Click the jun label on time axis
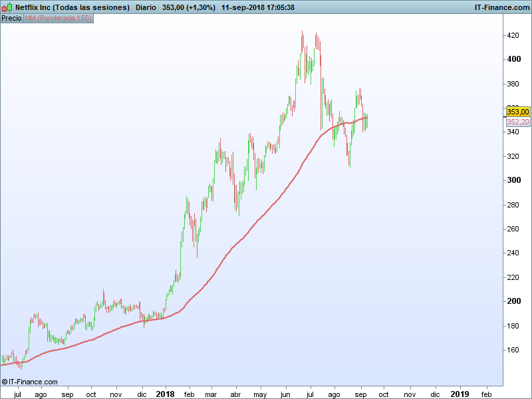 click(285, 394)
